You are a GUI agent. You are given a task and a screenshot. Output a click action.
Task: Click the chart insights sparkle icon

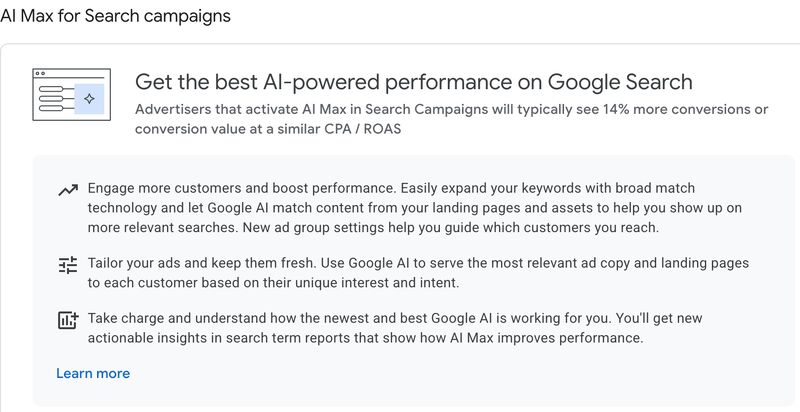(x=68, y=320)
